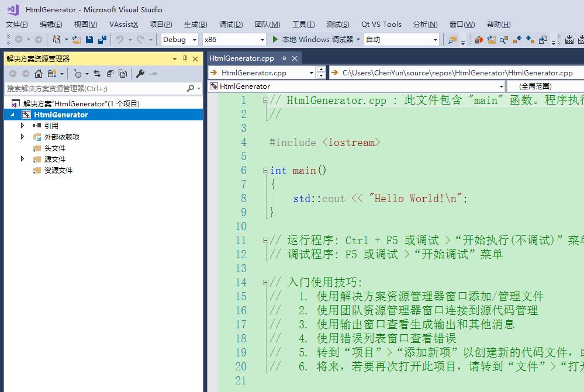Click the Save All icon

point(102,40)
